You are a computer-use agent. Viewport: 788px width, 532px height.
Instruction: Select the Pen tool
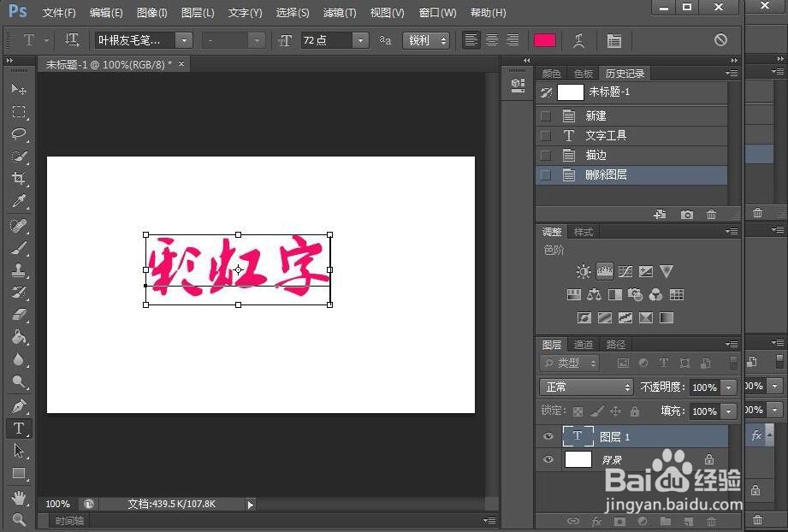coord(19,405)
